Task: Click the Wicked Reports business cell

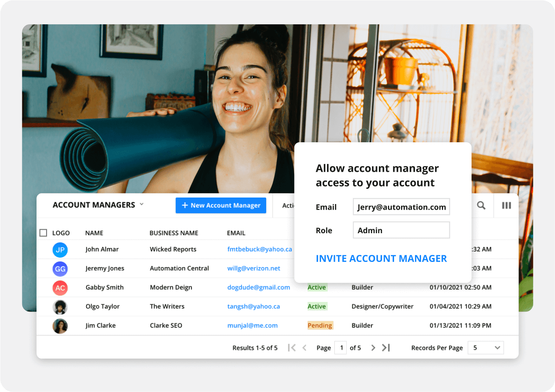Action: (x=173, y=249)
